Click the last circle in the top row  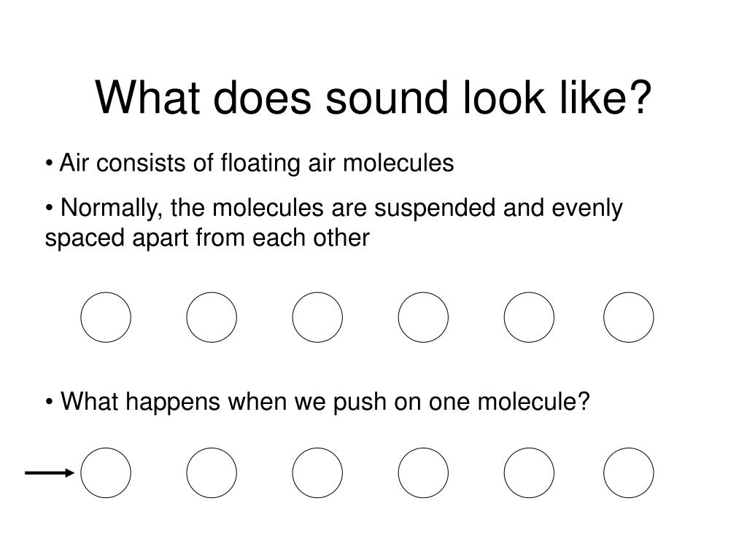pyautogui.click(x=628, y=317)
